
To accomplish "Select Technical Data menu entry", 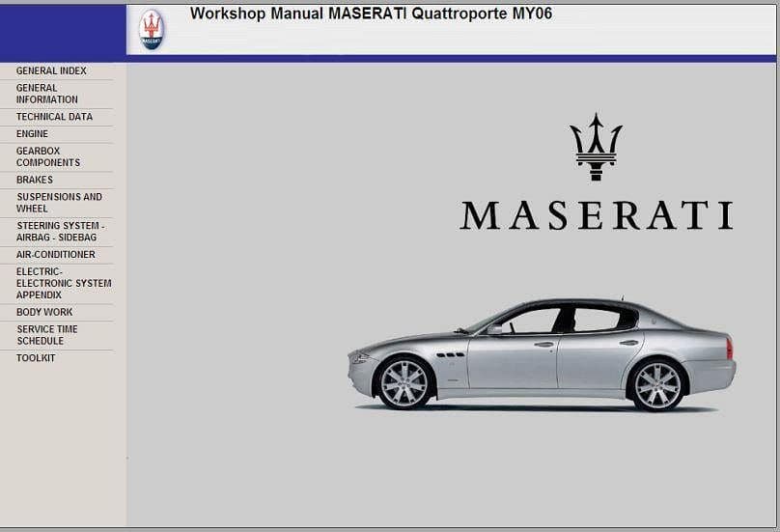I will click(x=54, y=117).
